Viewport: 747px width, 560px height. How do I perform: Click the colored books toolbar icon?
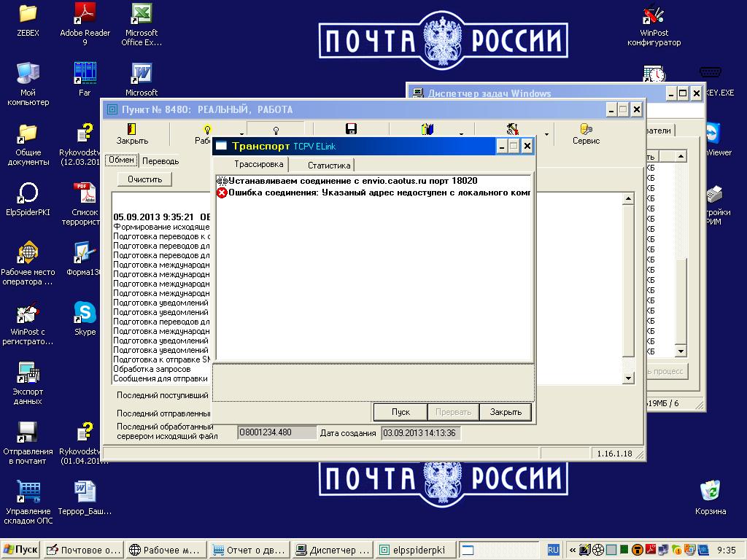[427, 129]
